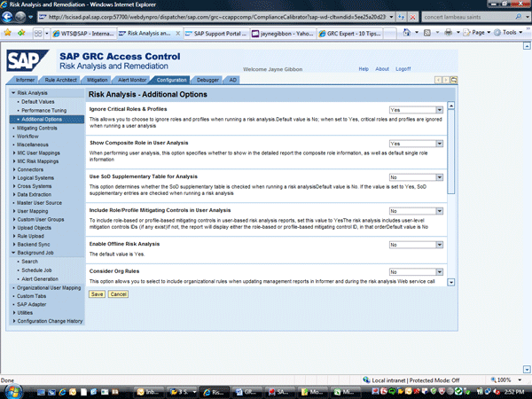Collapse the Risk Analysis tree node
532x399 pixels.
[x=13, y=92]
